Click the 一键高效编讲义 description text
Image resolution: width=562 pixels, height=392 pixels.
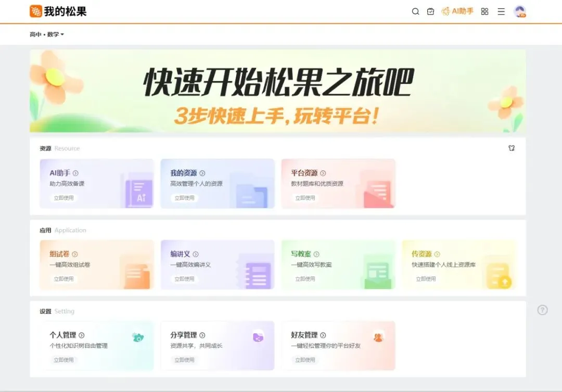(x=190, y=264)
